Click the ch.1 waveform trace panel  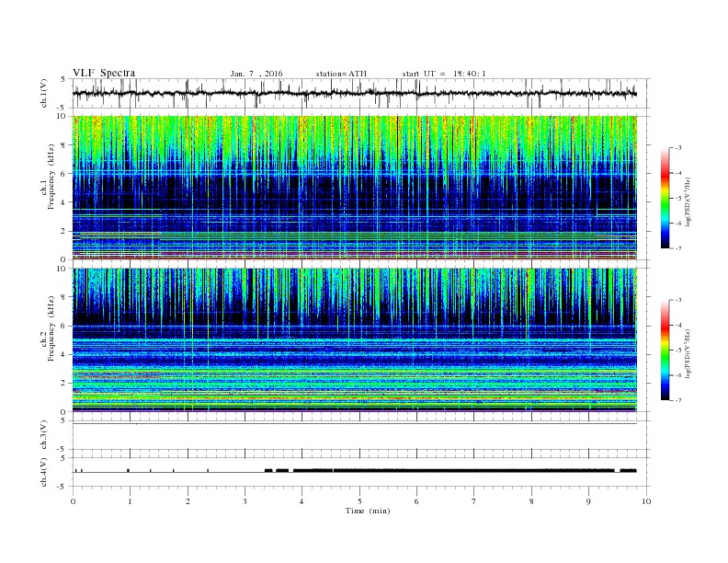tap(361, 93)
